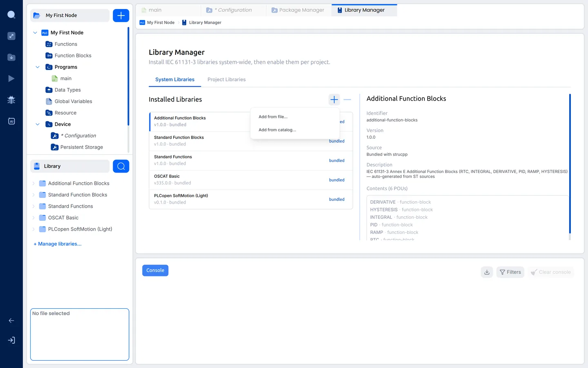Image resolution: width=588 pixels, height=368 pixels.
Task: Click the No file selected text box
Action: coord(80,334)
